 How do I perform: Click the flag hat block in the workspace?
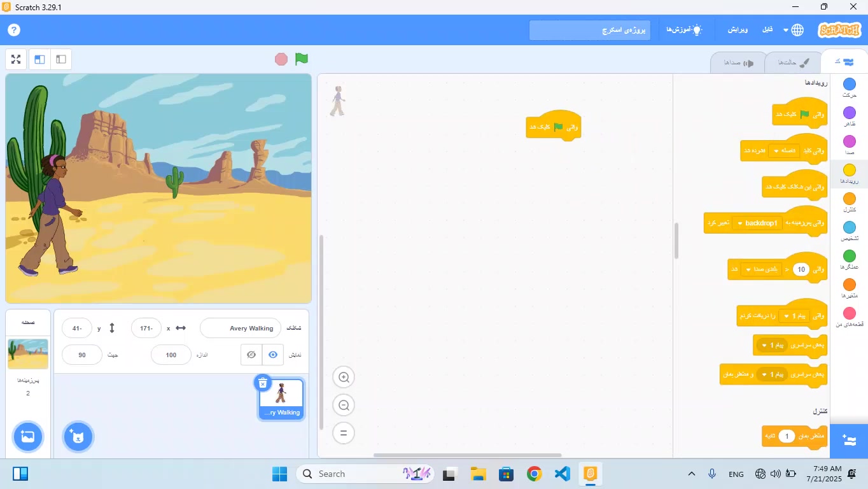point(554,127)
